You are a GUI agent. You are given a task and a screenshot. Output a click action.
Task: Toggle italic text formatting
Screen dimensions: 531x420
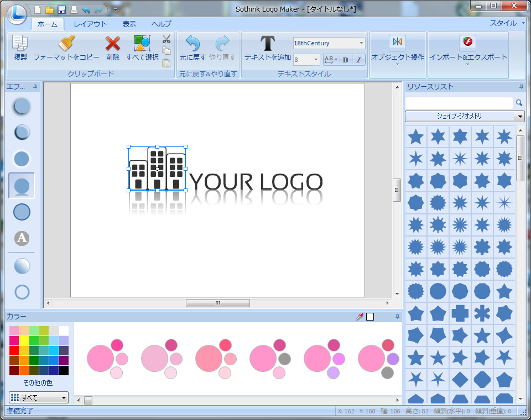pos(358,60)
